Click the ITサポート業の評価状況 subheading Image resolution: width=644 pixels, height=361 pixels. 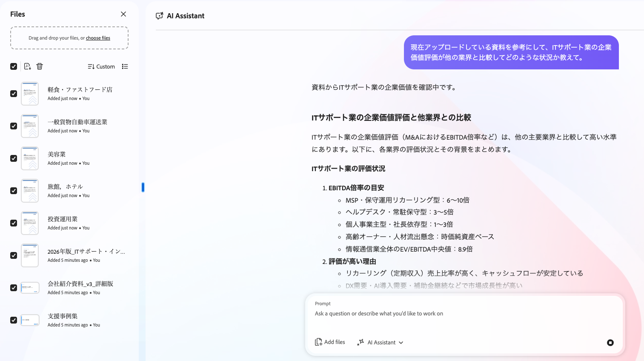(x=348, y=169)
